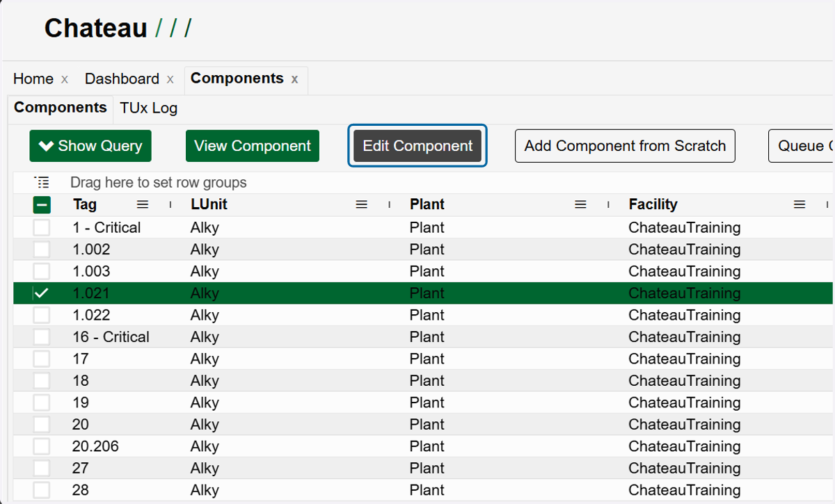Select tag cell '1.022'
Image resolution: width=835 pixels, height=504 pixels.
click(x=91, y=315)
